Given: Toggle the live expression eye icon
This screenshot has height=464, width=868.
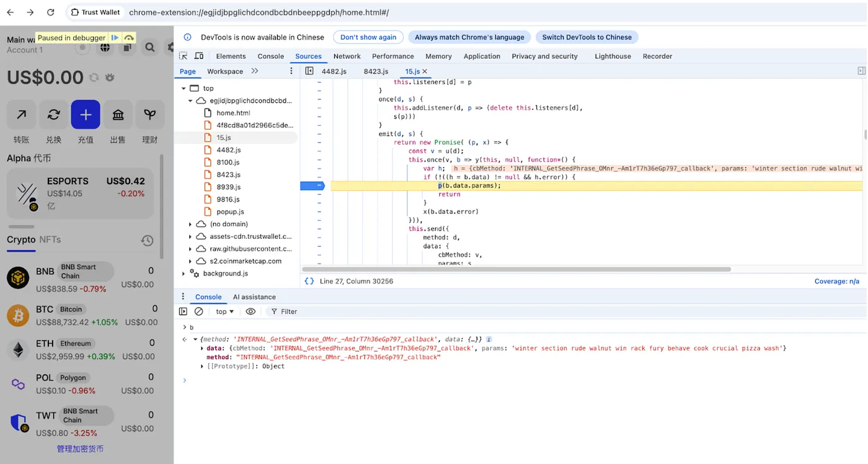Looking at the screenshot, I should [250, 311].
